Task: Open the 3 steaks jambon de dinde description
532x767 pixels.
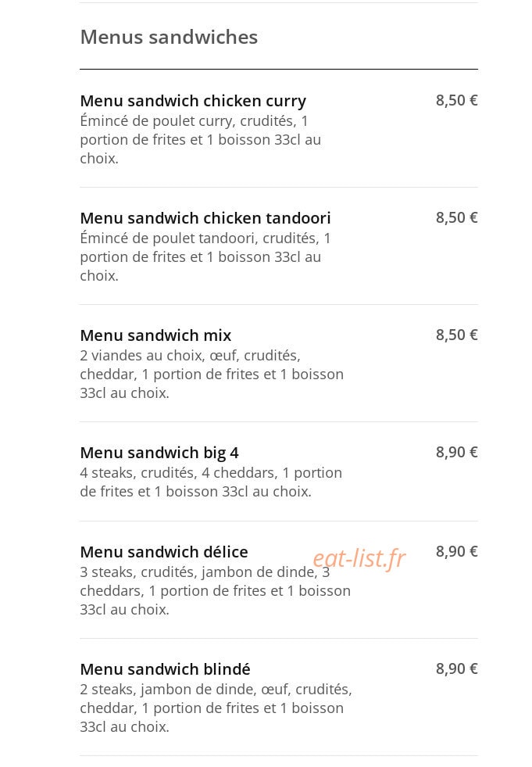Action: coord(215,590)
